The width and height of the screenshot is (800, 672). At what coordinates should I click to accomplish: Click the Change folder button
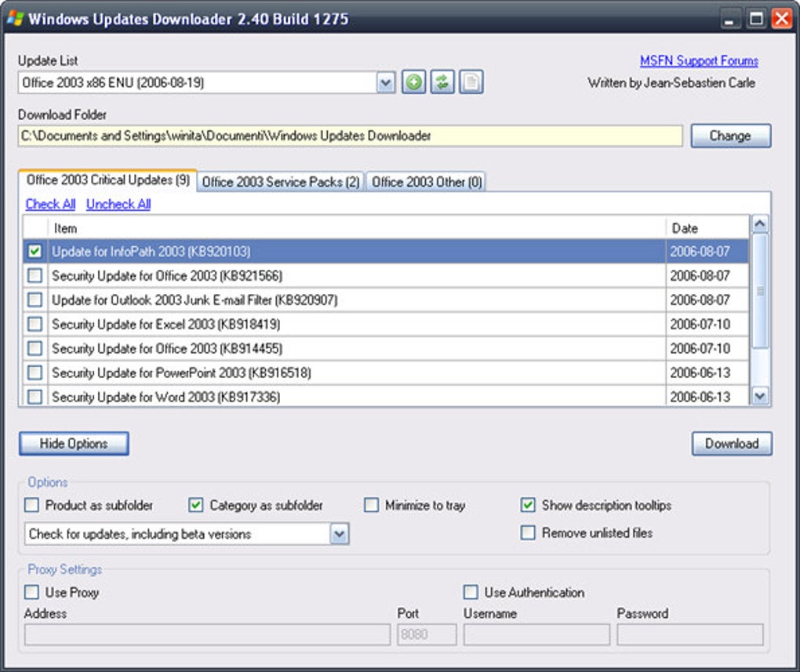click(x=731, y=136)
